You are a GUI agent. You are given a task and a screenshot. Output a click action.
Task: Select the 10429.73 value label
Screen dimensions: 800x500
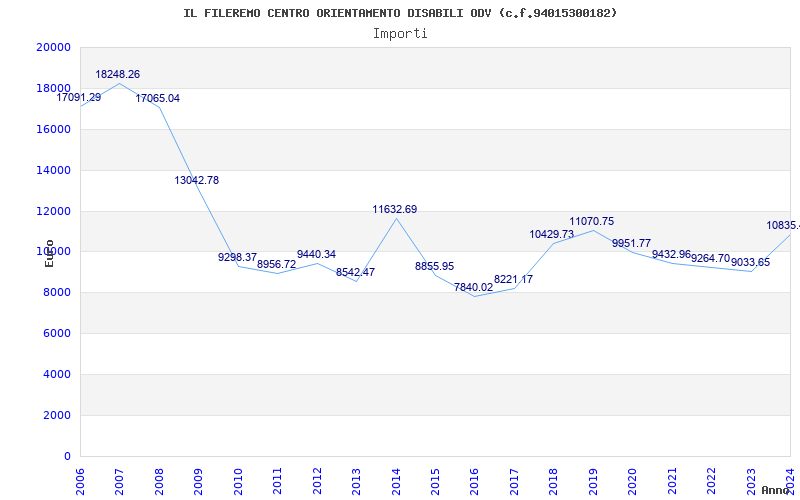pos(552,234)
